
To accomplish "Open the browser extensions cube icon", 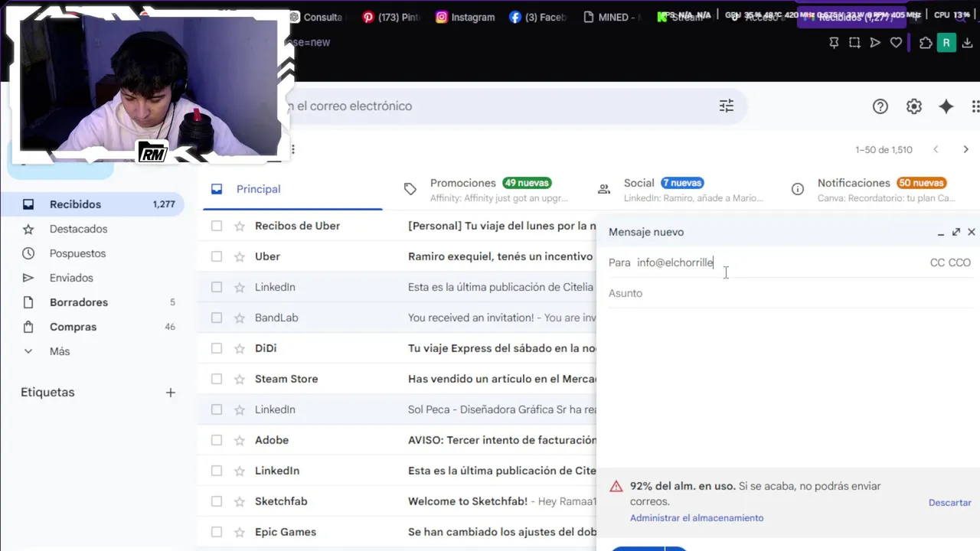I will tap(926, 43).
